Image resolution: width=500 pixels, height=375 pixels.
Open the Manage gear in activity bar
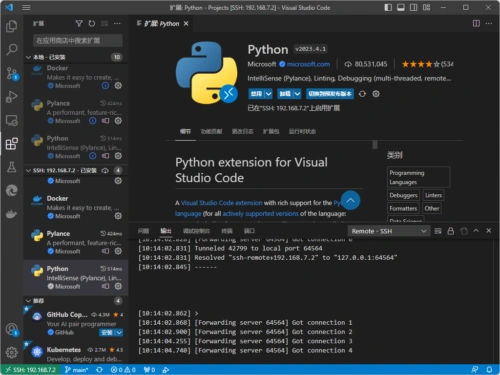point(12,352)
